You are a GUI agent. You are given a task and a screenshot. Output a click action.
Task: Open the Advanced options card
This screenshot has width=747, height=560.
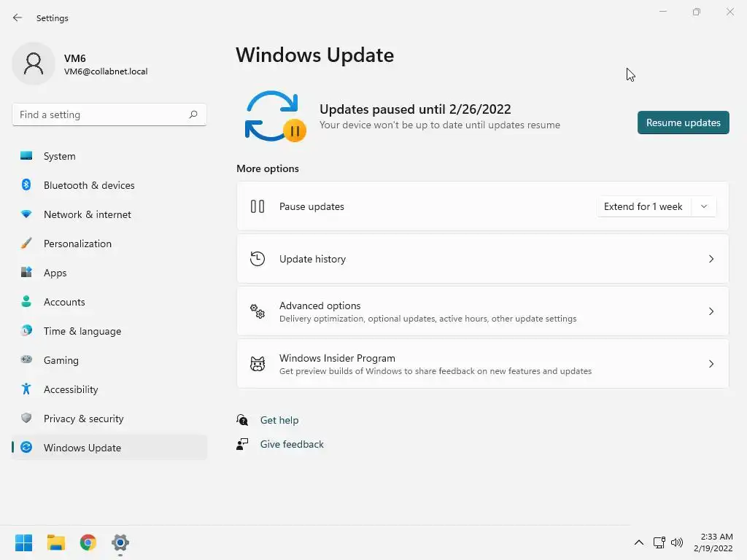pos(483,311)
